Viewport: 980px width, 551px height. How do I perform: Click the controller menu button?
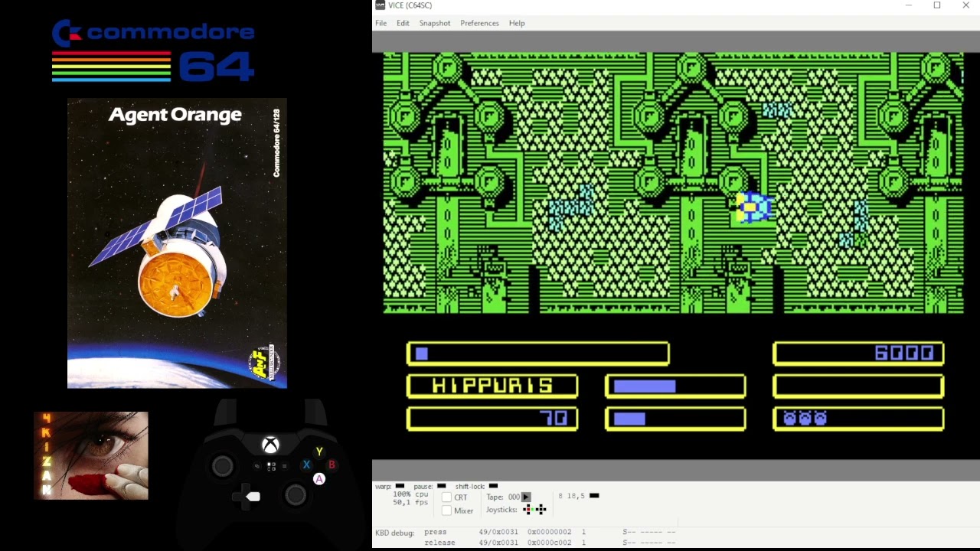(284, 465)
